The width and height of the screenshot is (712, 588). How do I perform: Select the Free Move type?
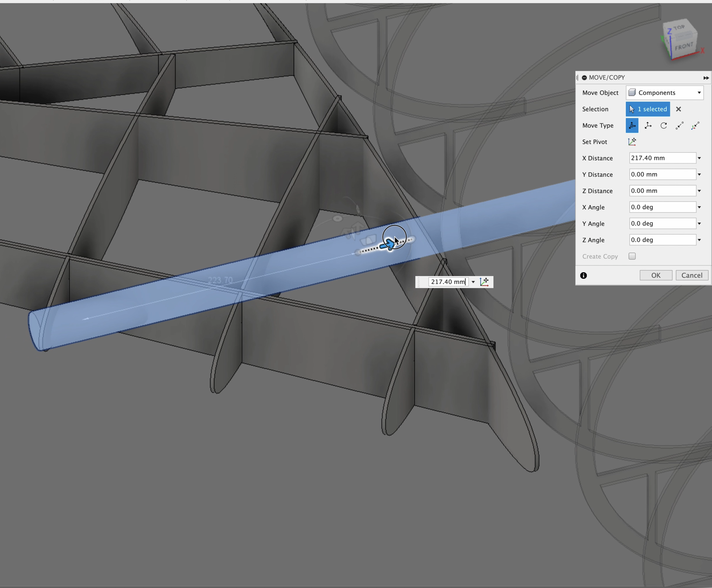point(632,125)
